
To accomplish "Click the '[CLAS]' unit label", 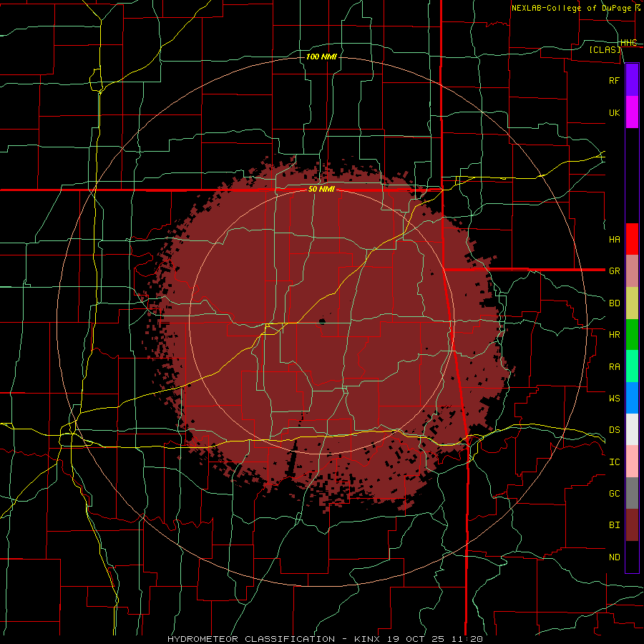I will [605, 49].
